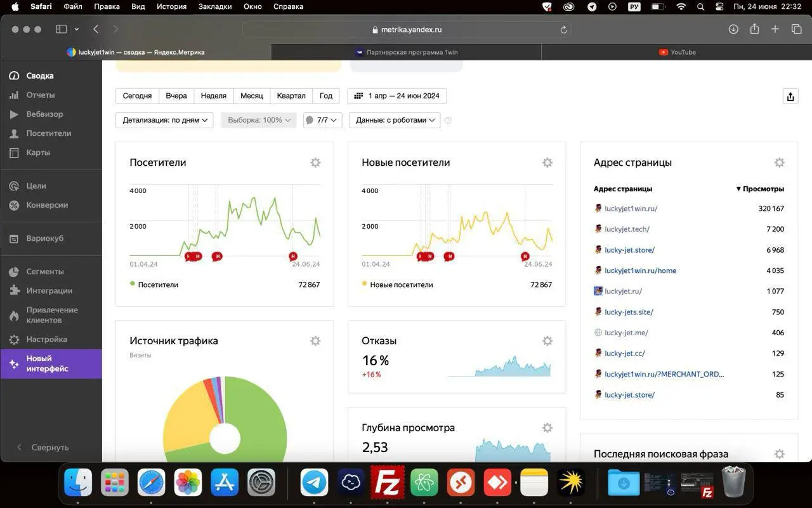Select the Сегодня period
The width and height of the screenshot is (812, 508).
click(137, 96)
